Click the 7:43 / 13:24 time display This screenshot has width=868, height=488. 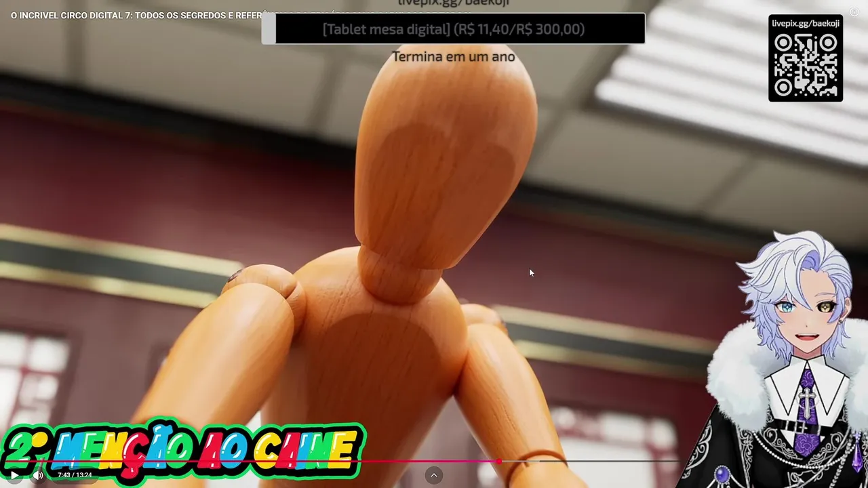[75, 475]
